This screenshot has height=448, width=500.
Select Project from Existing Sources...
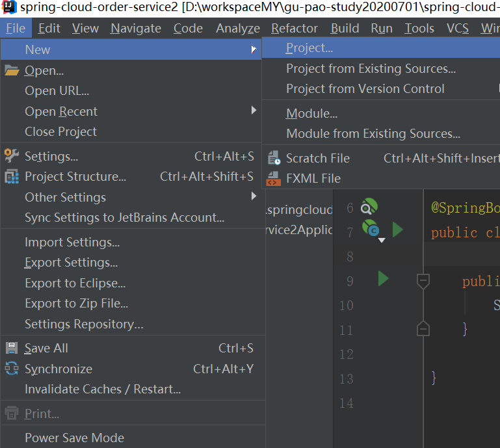click(381, 68)
